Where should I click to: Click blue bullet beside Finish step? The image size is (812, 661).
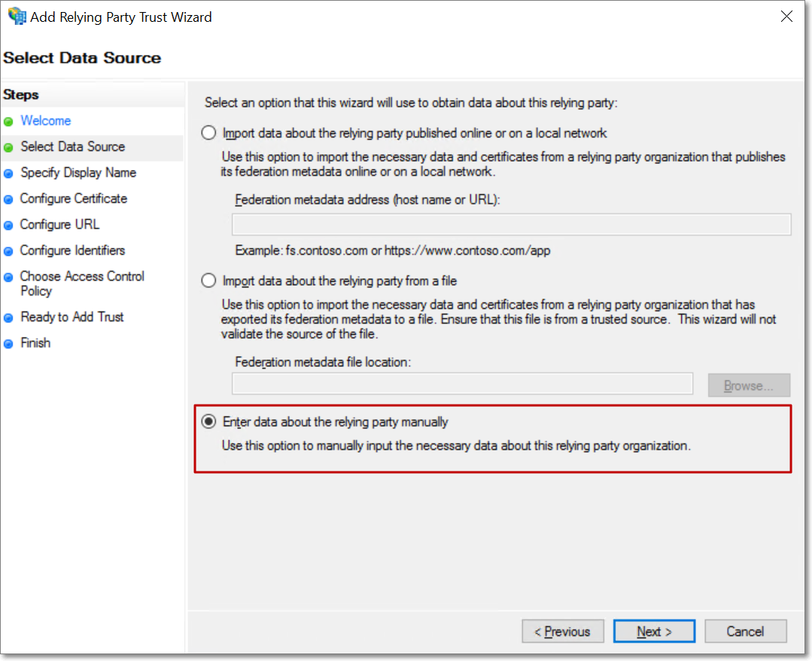pos(9,344)
